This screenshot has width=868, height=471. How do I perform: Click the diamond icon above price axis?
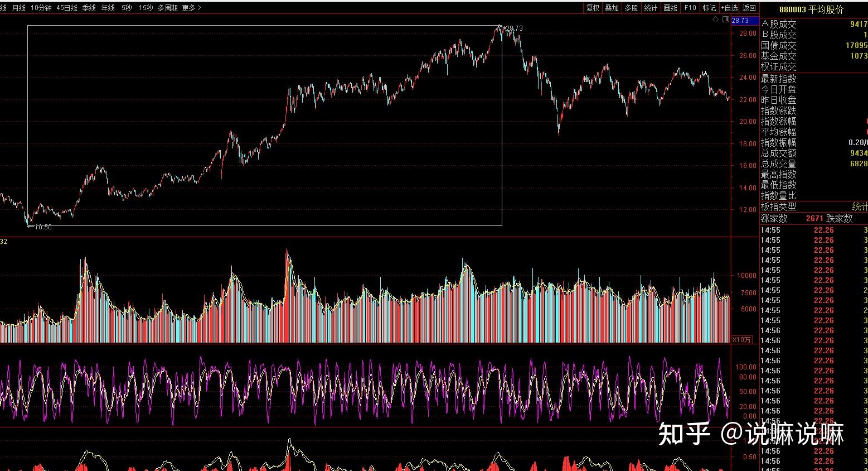coord(715,20)
